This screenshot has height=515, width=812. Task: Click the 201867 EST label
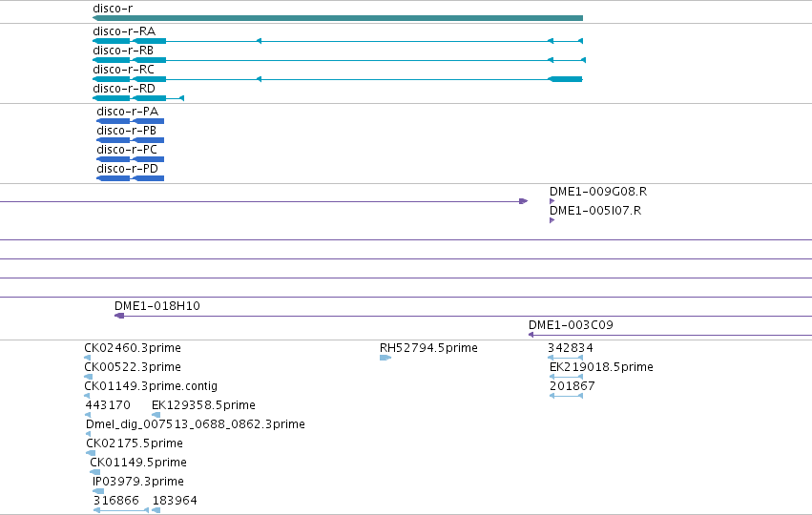point(573,386)
